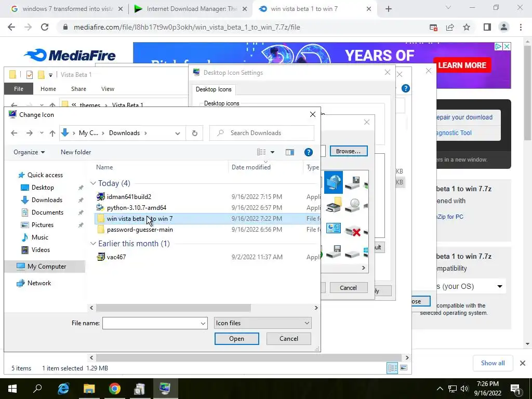Open Chrome three-dot menu
Image resolution: width=532 pixels, height=399 pixels.
click(x=521, y=27)
